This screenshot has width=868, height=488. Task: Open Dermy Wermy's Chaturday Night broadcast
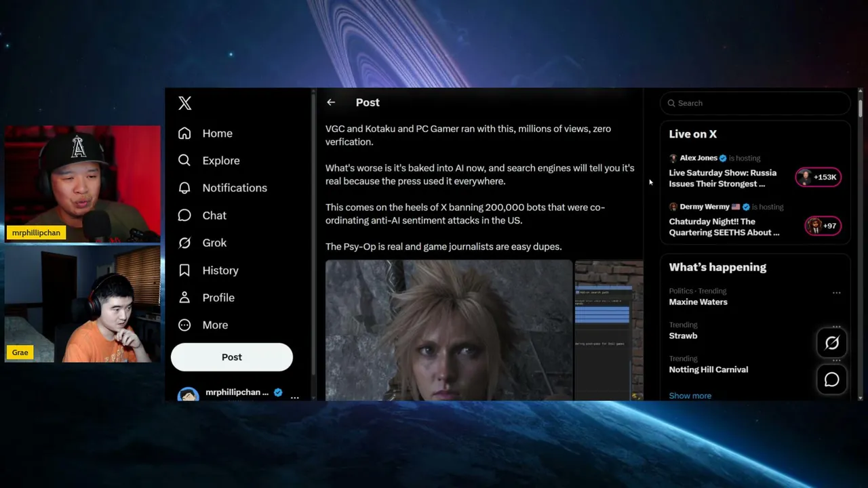point(724,227)
